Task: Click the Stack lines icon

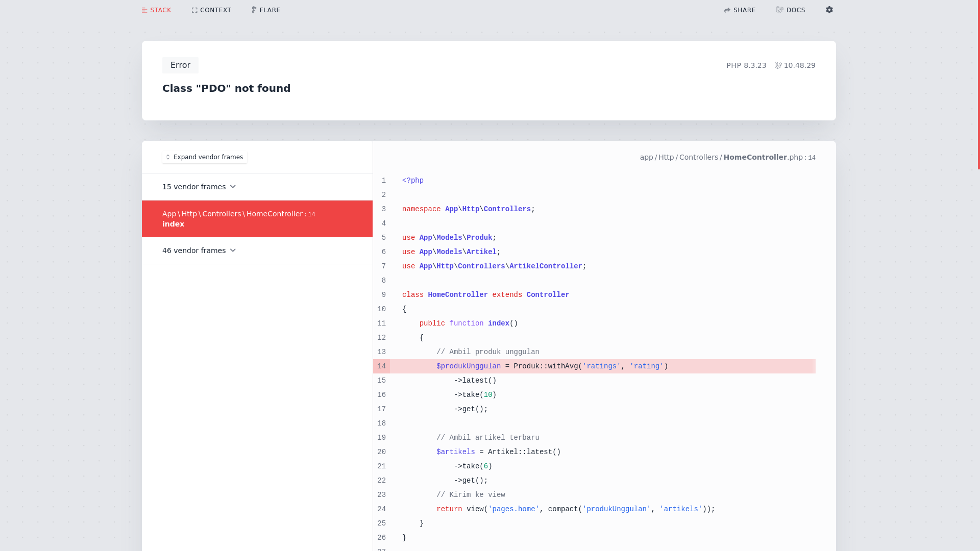Action: tap(144, 10)
